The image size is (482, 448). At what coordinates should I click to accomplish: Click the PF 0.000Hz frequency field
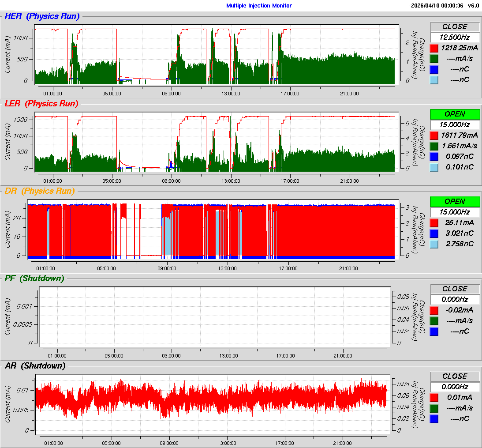pos(455,299)
